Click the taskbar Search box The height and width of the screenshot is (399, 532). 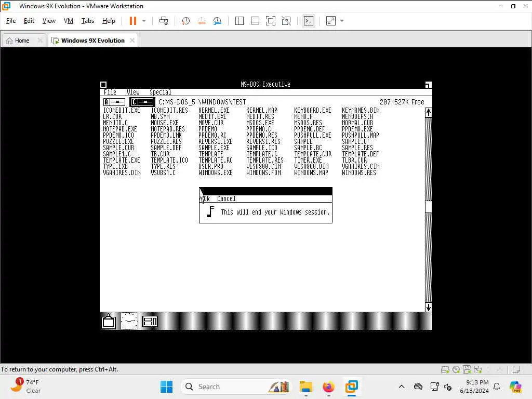[x=236, y=387]
